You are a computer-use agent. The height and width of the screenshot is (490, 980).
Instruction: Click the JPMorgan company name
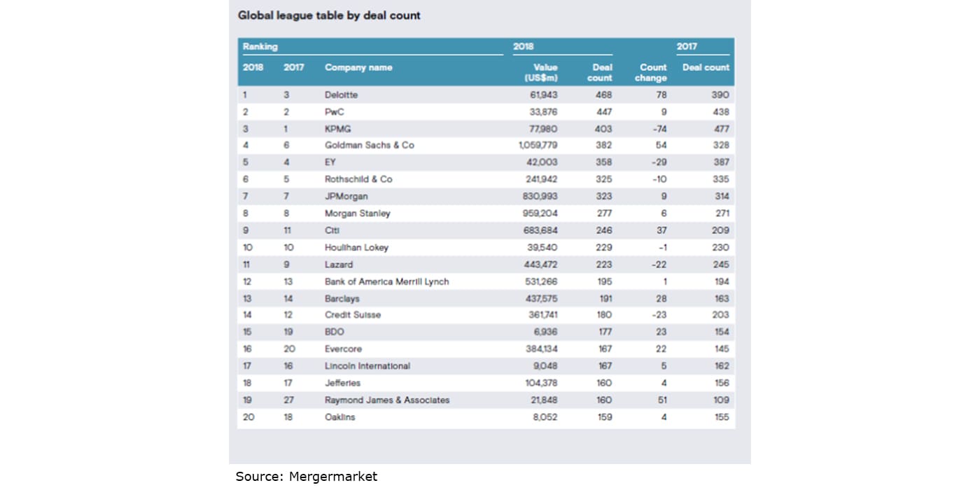(346, 197)
